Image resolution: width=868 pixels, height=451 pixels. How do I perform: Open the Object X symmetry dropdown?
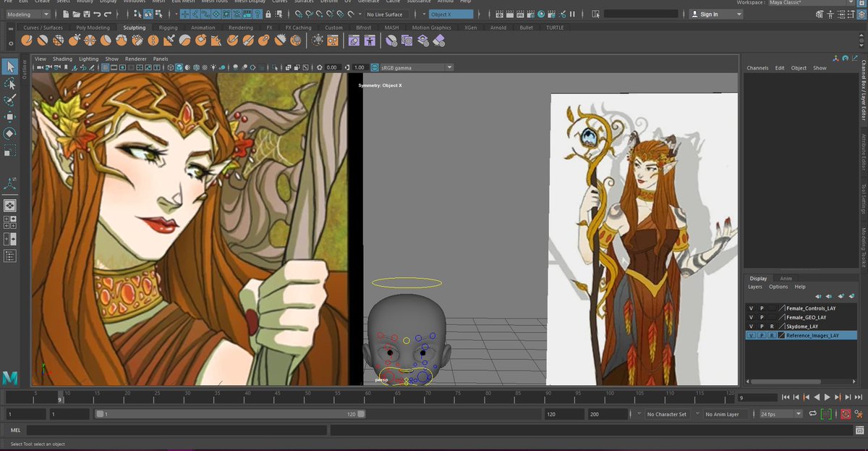(x=451, y=14)
